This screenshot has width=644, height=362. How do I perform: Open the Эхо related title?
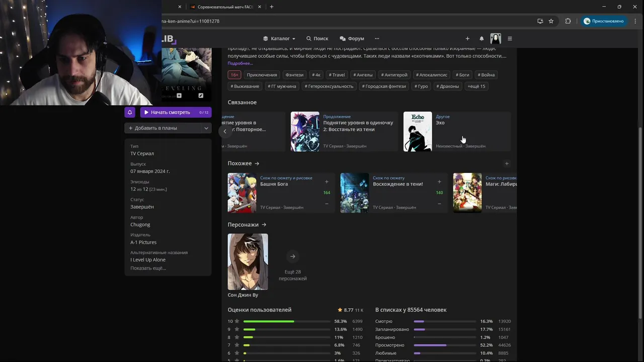click(457, 131)
